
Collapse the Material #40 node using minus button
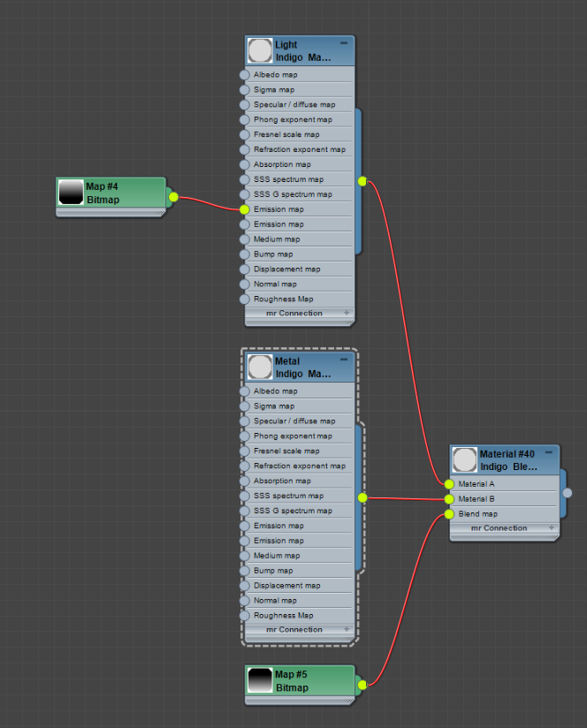(549, 452)
